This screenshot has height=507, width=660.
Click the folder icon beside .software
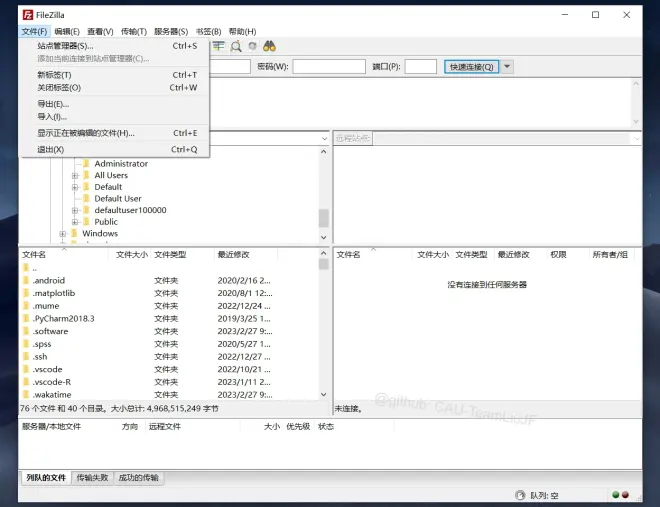pos(26,331)
